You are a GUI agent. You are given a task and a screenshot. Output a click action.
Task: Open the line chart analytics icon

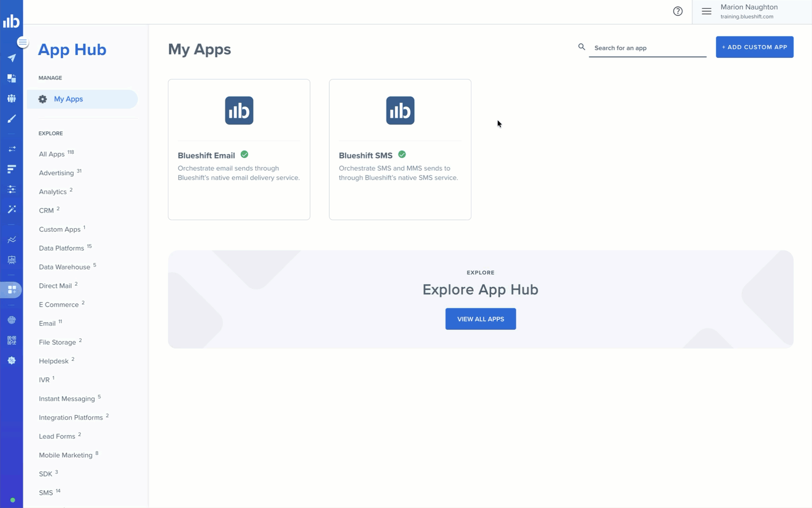[12, 239]
